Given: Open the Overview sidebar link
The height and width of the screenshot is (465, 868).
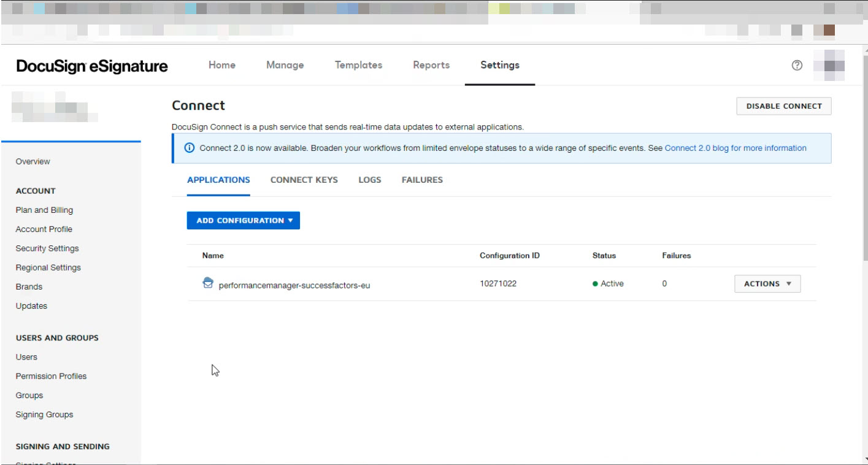Looking at the screenshot, I should click(x=33, y=161).
